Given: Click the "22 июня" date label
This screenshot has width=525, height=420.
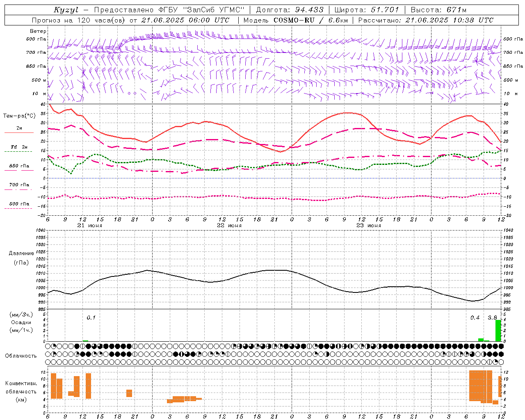Looking at the screenshot, I should coord(229,226).
